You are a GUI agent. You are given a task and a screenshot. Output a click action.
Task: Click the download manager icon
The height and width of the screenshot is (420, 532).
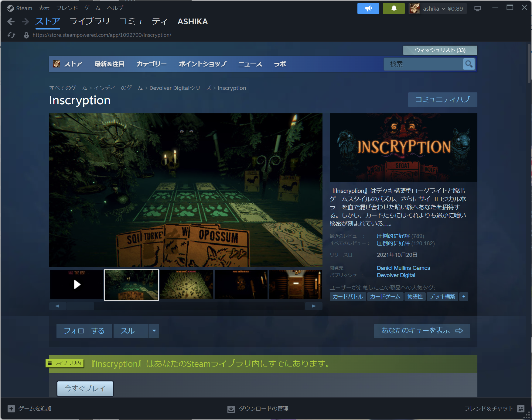click(x=231, y=409)
